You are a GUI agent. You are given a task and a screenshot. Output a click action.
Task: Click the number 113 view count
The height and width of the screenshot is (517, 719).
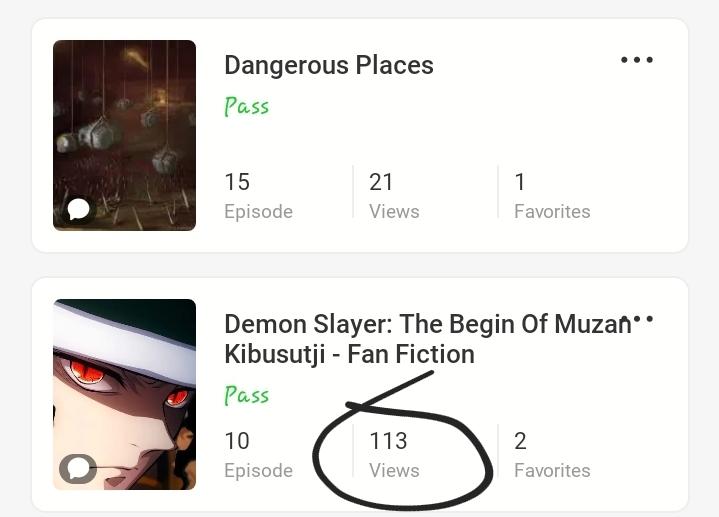[388, 441]
